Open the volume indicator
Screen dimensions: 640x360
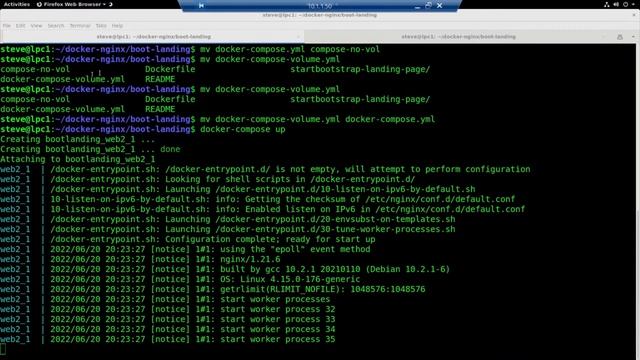tap(616, 4)
